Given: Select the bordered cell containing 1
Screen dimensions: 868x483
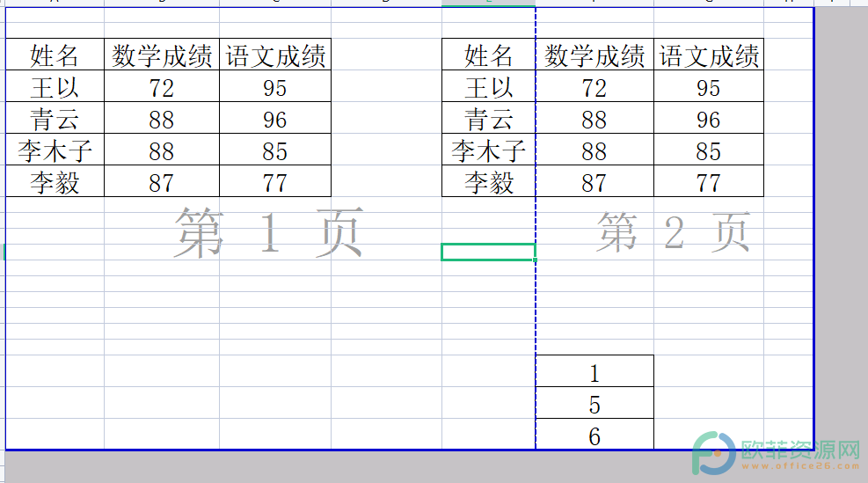Looking at the screenshot, I should 594,371.
